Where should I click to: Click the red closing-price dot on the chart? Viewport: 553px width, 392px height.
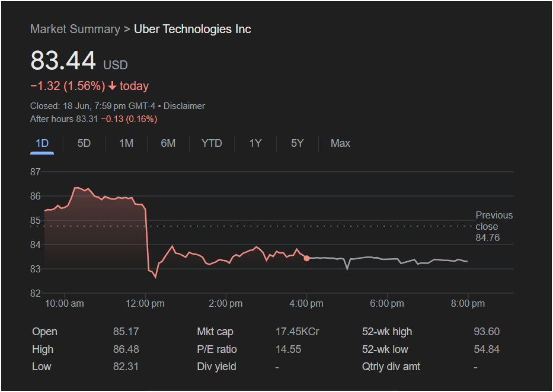(x=306, y=259)
